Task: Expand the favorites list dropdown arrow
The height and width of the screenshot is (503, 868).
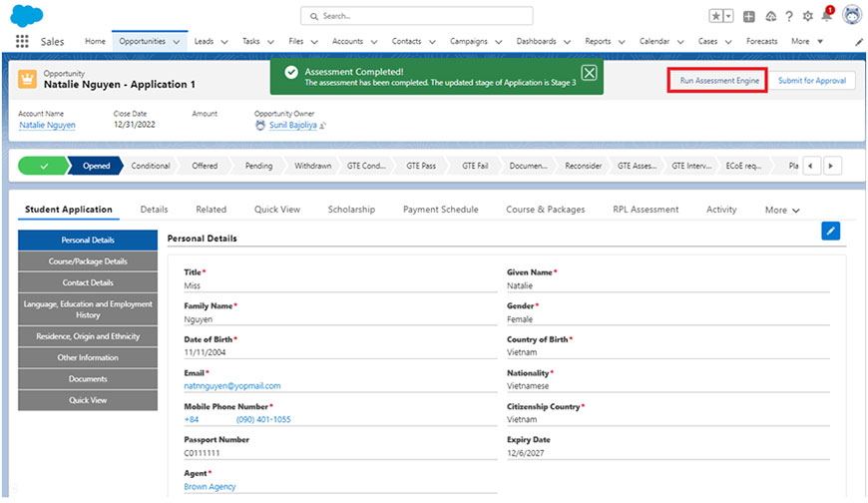Action: (728, 16)
